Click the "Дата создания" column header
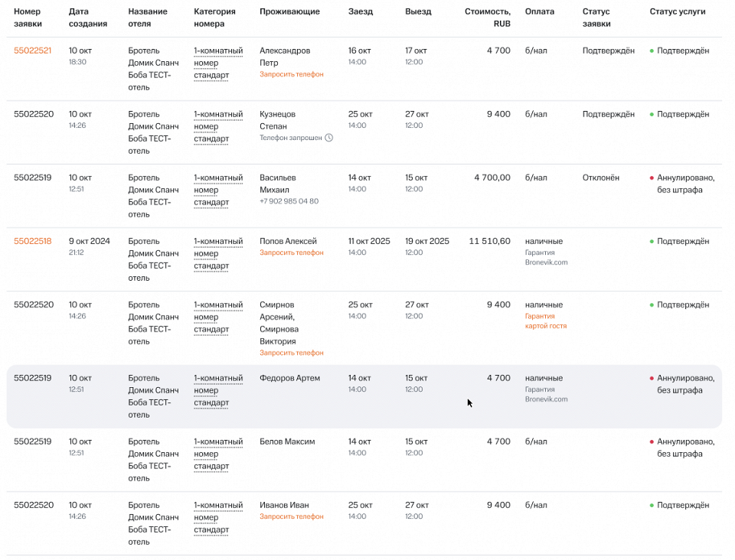 click(87, 18)
